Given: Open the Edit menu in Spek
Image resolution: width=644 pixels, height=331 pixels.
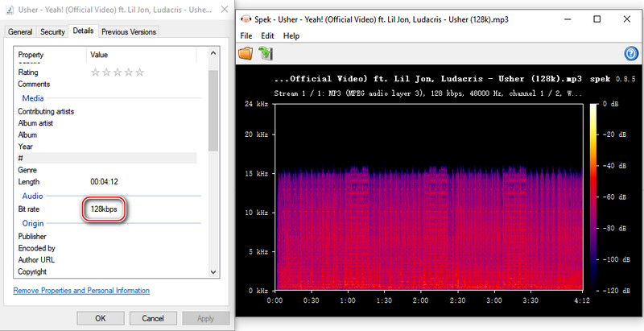Looking at the screenshot, I should [x=267, y=35].
